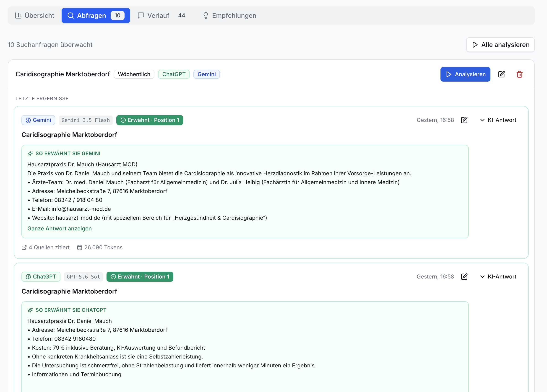Image resolution: width=547 pixels, height=392 pixels.
Task: Click the Gemini provider badge in first result
Action: pyautogui.click(x=38, y=120)
